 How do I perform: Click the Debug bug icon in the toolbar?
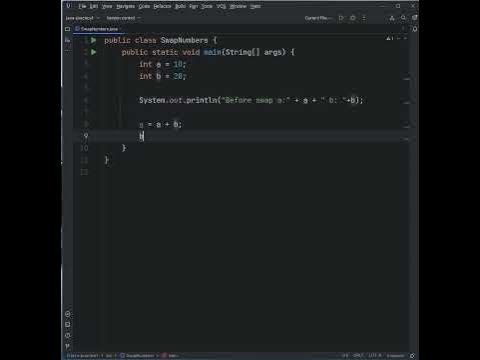(x=353, y=18)
